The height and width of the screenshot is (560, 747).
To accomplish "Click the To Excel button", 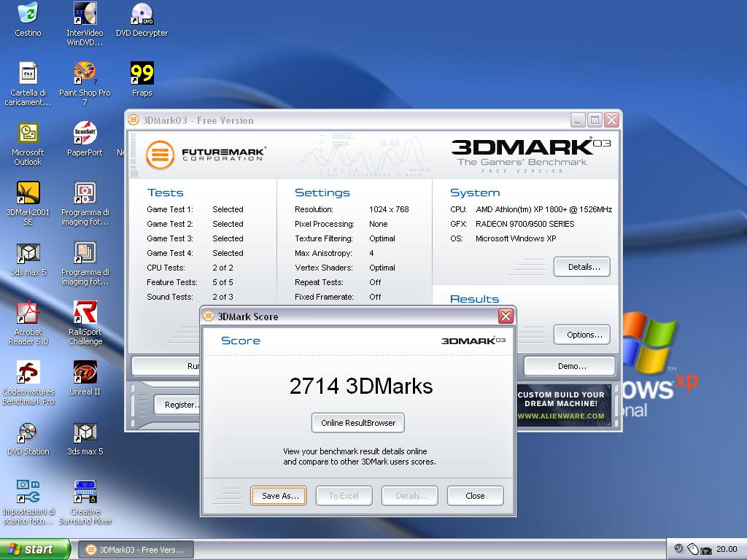I will coord(344,496).
